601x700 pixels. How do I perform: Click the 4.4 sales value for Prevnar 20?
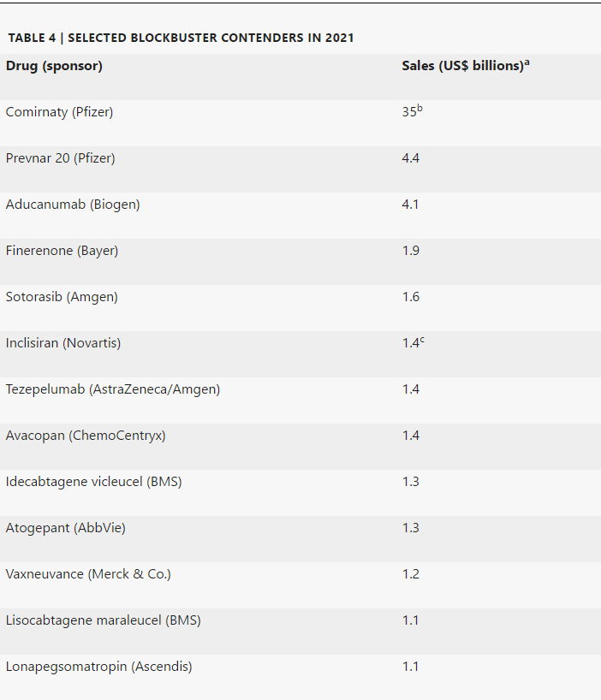click(x=411, y=158)
